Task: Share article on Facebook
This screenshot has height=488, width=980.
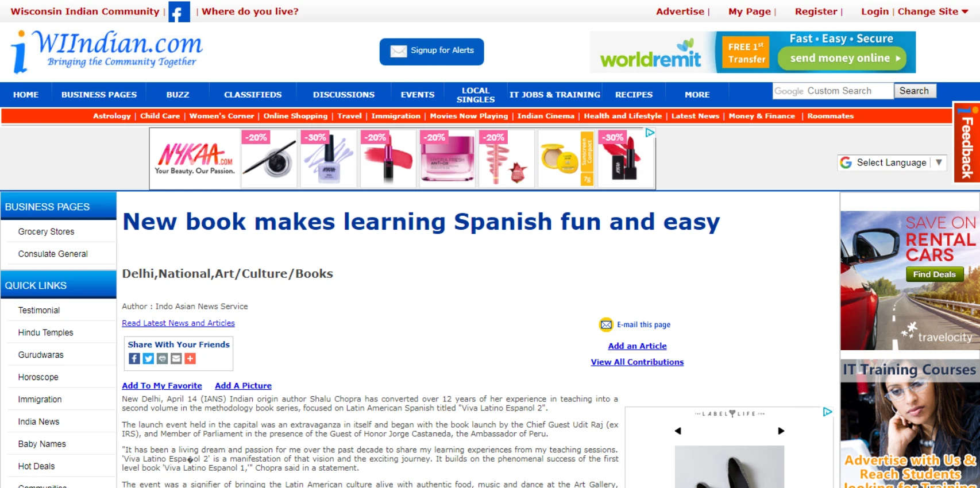Action: point(134,359)
